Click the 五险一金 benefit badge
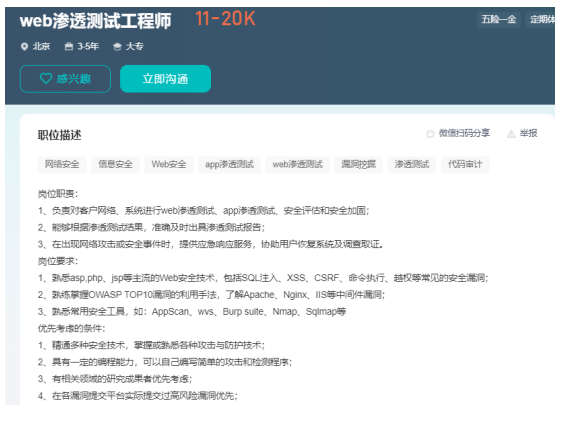The height and width of the screenshot is (445, 569). point(499,19)
